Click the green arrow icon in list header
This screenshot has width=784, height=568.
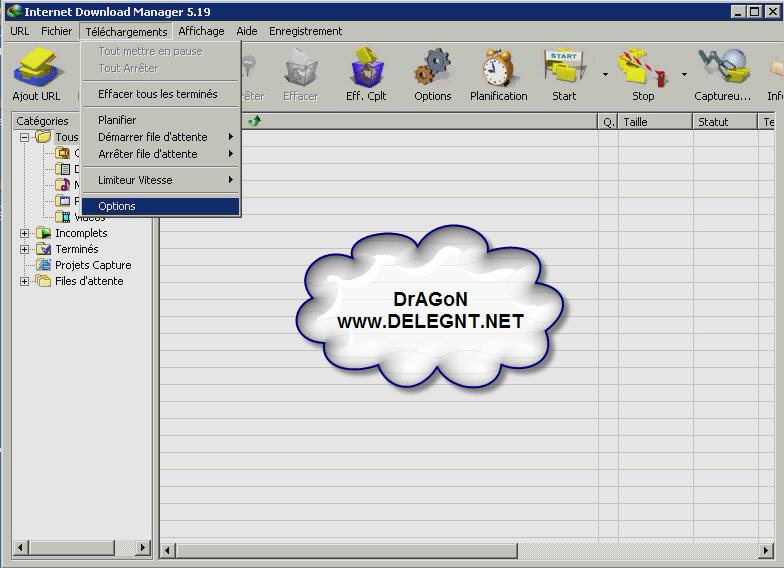tap(254, 120)
